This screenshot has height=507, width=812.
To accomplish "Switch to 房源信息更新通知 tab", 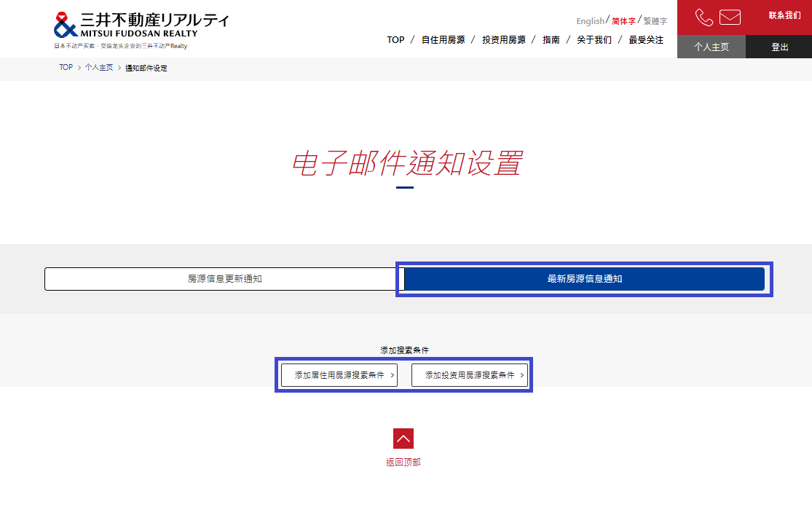I will coord(224,279).
